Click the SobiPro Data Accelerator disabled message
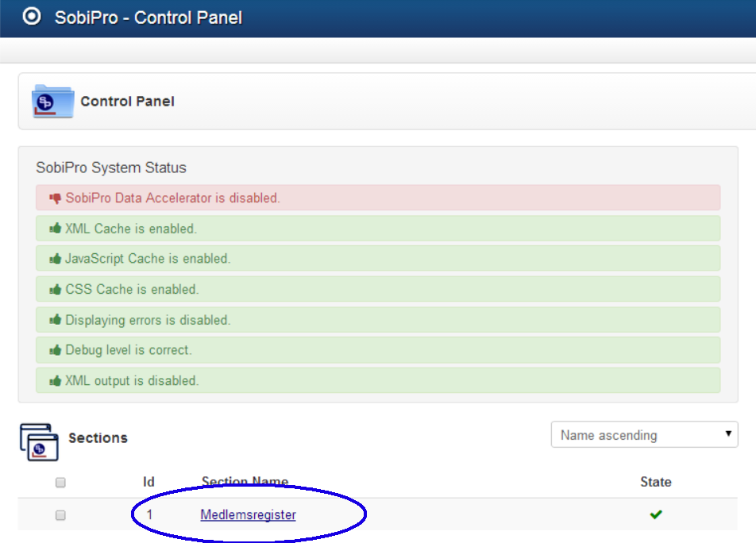This screenshot has height=543, width=756. pyautogui.click(x=378, y=198)
